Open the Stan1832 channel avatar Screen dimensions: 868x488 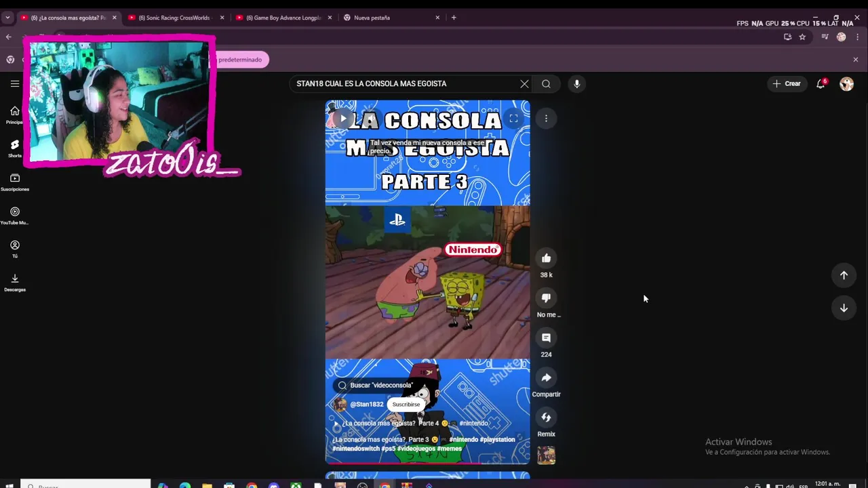point(340,405)
